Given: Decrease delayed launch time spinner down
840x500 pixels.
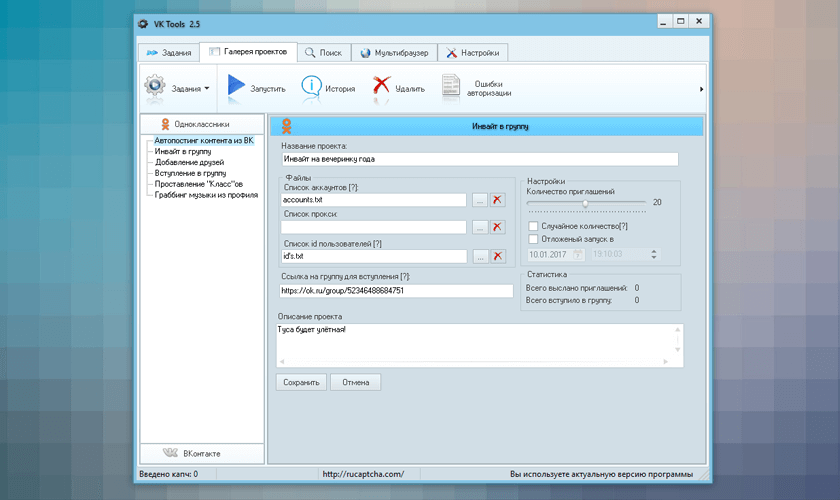Looking at the screenshot, I should pos(654,257).
